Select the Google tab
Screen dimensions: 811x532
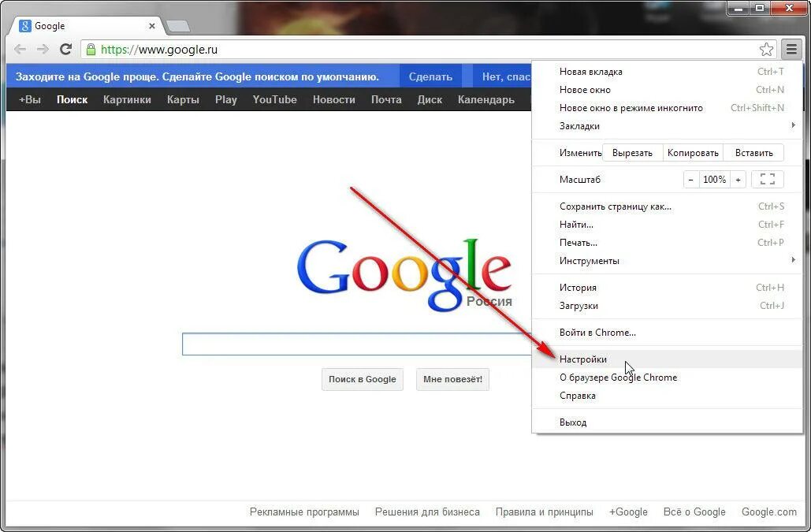[x=85, y=26]
